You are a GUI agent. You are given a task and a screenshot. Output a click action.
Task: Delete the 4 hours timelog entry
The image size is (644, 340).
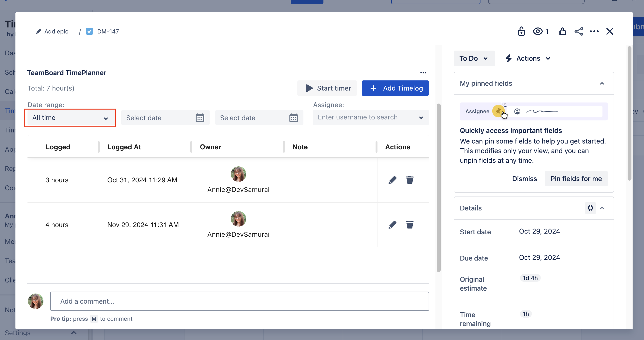click(410, 225)
